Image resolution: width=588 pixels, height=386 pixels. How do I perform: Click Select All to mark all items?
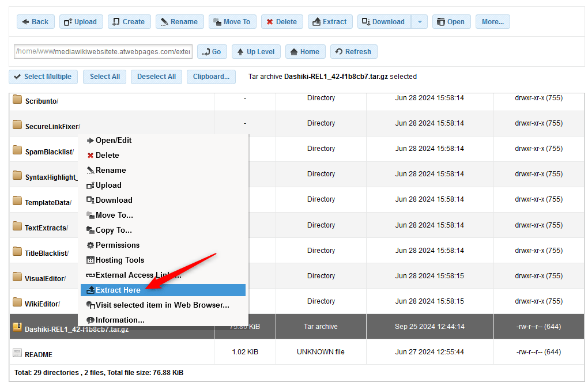click(104, 76)
